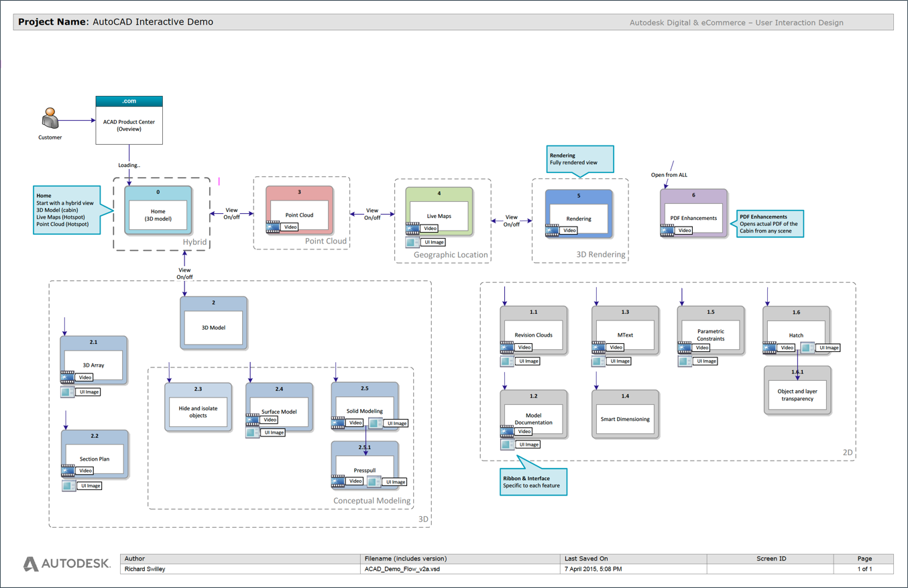908x588 pixels.
Task: Click the film icon in Hatch node
Action: (x=770, y=347)
